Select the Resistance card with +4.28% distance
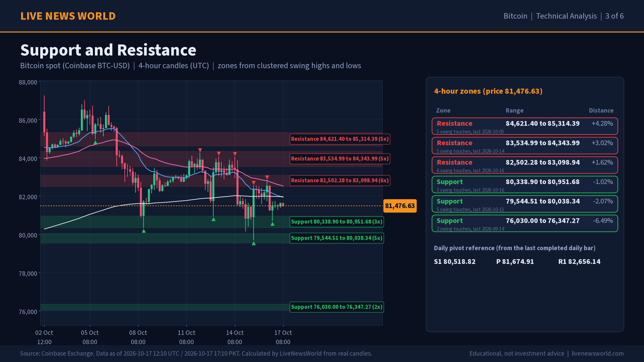The width and height of the screenshot is (644, 362). point(525,126)
